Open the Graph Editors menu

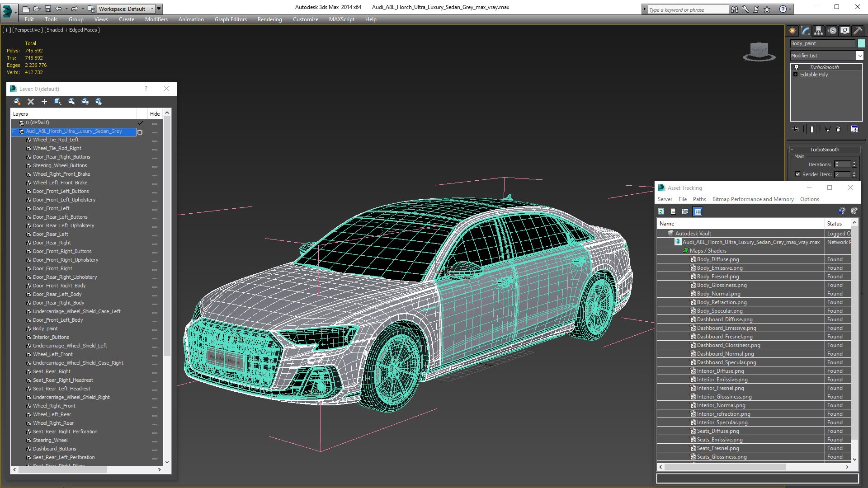coord(231,19)
